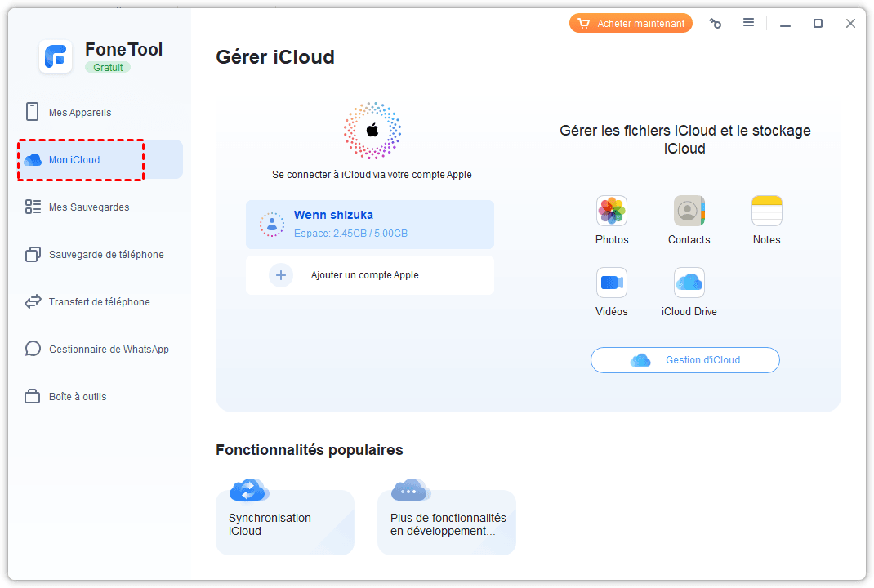
Task: Go to Mes Sauvegardes section
Action: tap(88, 207)
